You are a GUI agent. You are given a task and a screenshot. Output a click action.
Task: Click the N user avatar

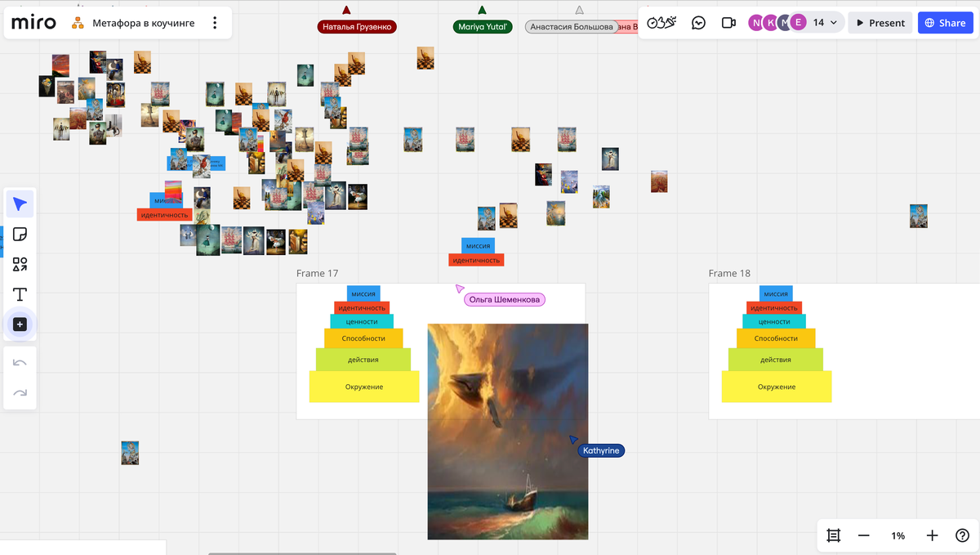tap(756, 23)
